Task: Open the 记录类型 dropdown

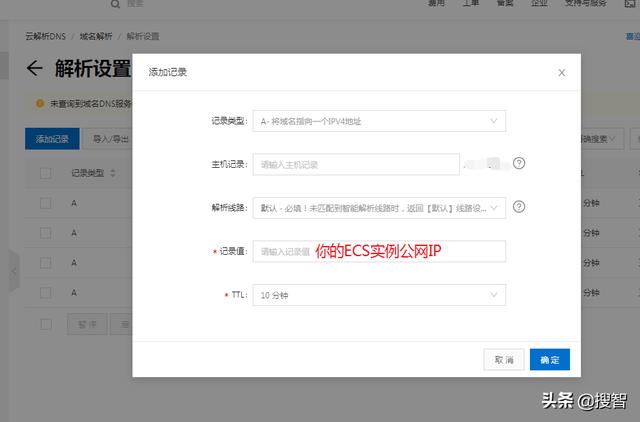Action: click(379, 121)
